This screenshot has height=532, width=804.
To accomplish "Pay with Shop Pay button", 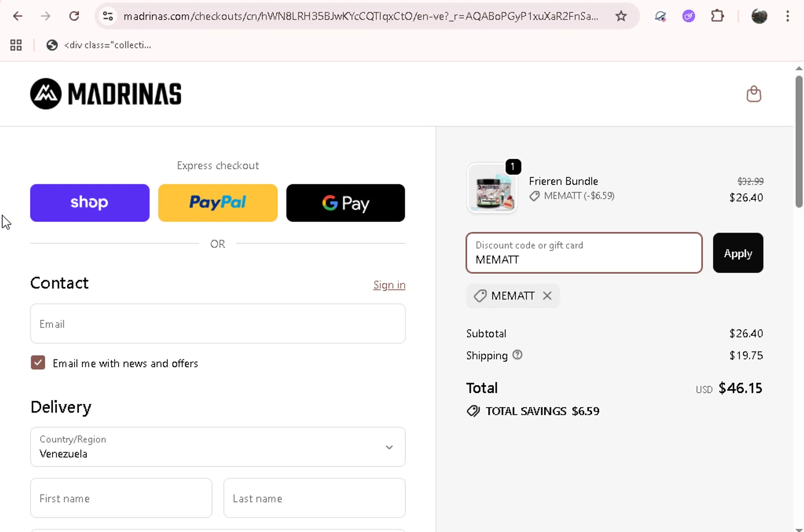I will [x=90, y=203].
